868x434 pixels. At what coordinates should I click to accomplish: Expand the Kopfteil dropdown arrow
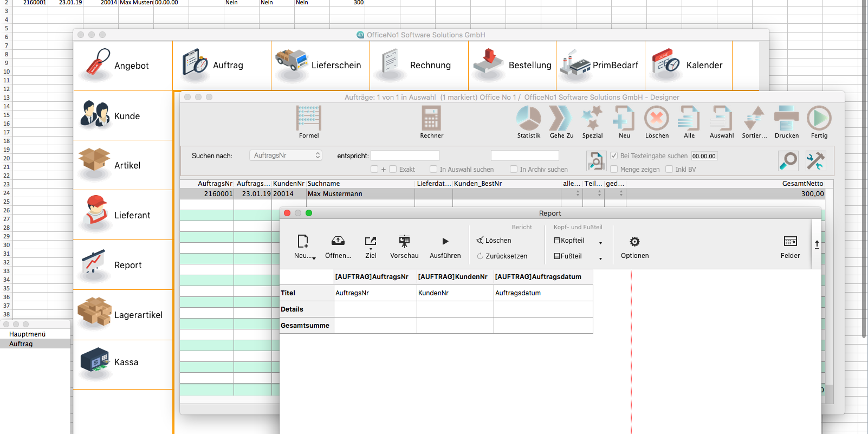pos(600,243)
